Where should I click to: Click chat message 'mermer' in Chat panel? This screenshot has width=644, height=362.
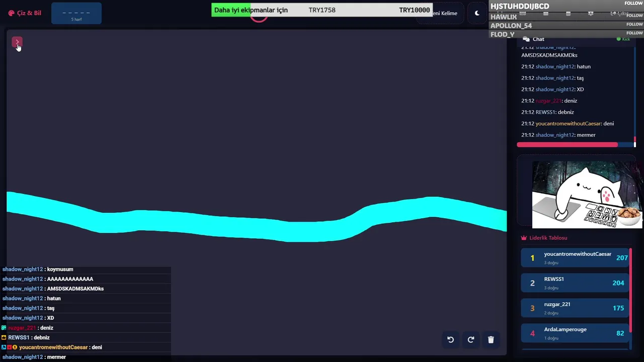pyautogui.click(x=558, y=135)
